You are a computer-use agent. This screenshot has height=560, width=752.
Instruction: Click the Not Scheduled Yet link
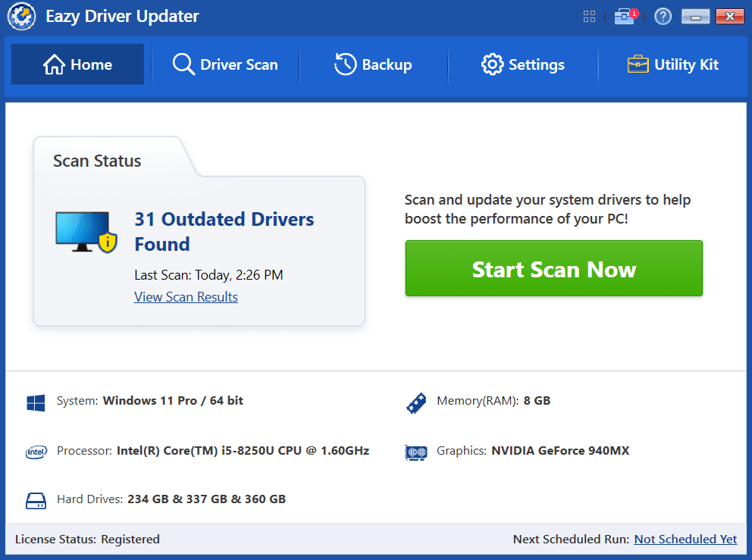(685, 539)
